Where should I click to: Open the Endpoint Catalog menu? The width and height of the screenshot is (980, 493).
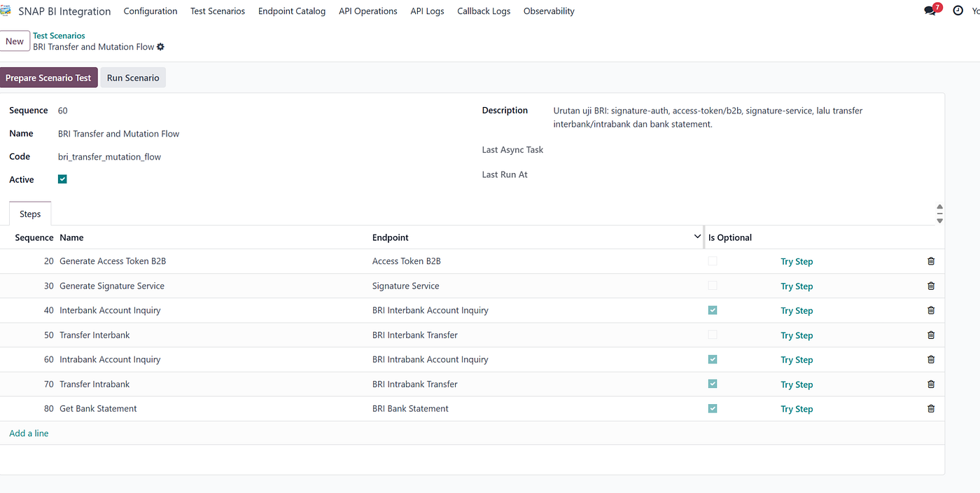tap(292, 11)
